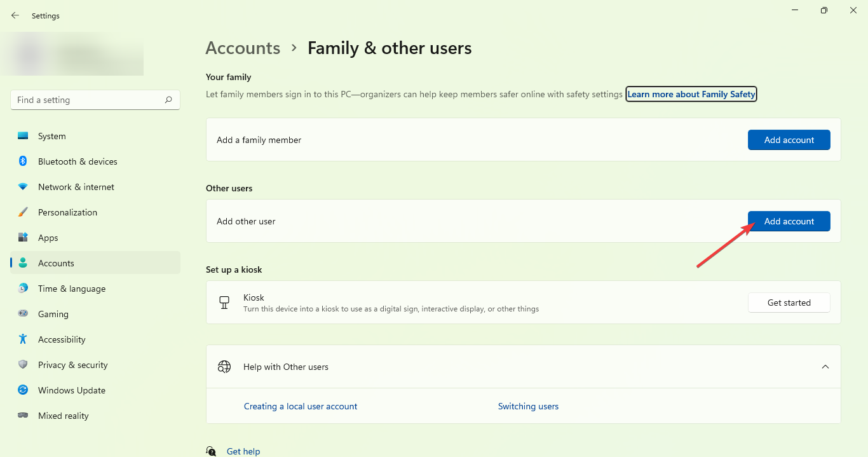The height and width of the screenshot is (457, 868).
Task: Click the Get help link
Action: 243,451
